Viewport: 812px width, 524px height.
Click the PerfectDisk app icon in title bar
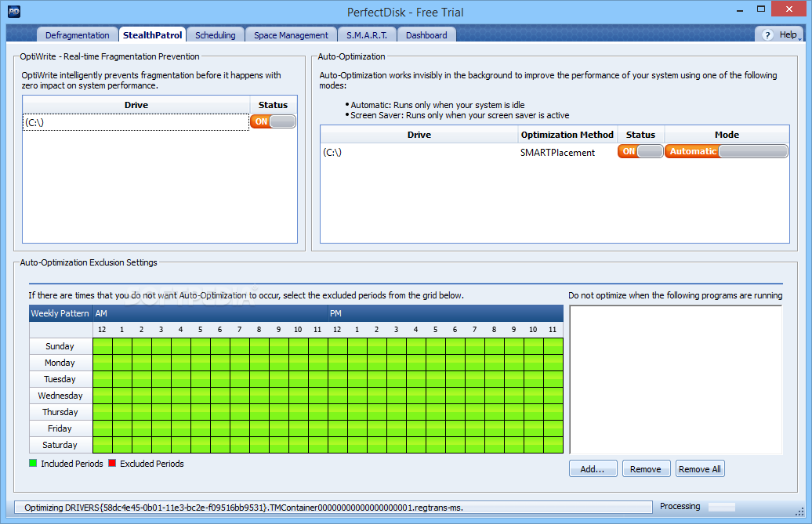pyautogui.click(x=14, y=12)
